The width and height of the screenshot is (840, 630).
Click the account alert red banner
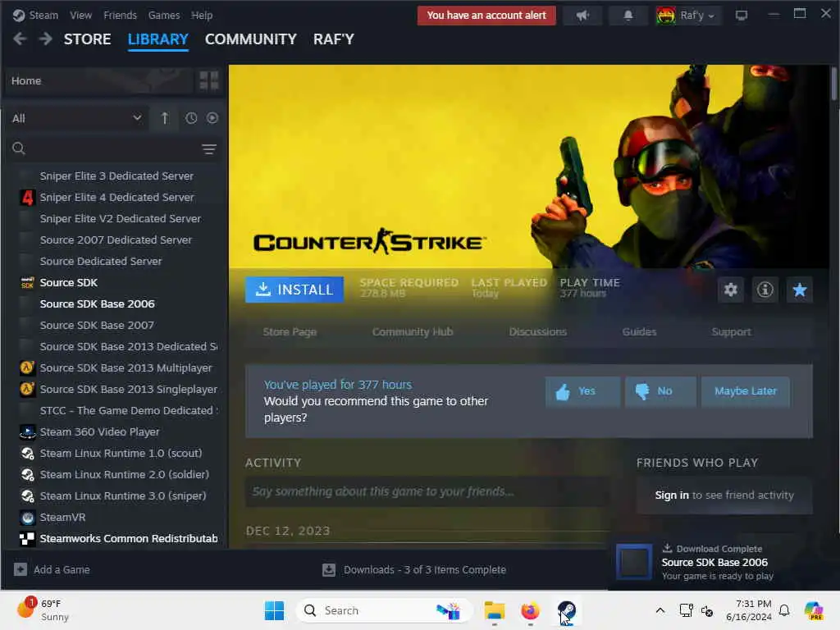coord(486,16)
